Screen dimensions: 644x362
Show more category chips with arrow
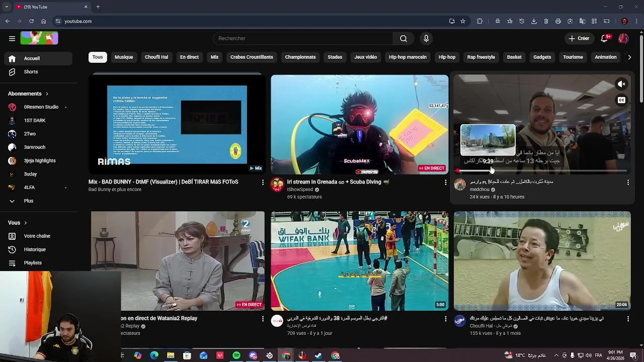tap(629, 57)
